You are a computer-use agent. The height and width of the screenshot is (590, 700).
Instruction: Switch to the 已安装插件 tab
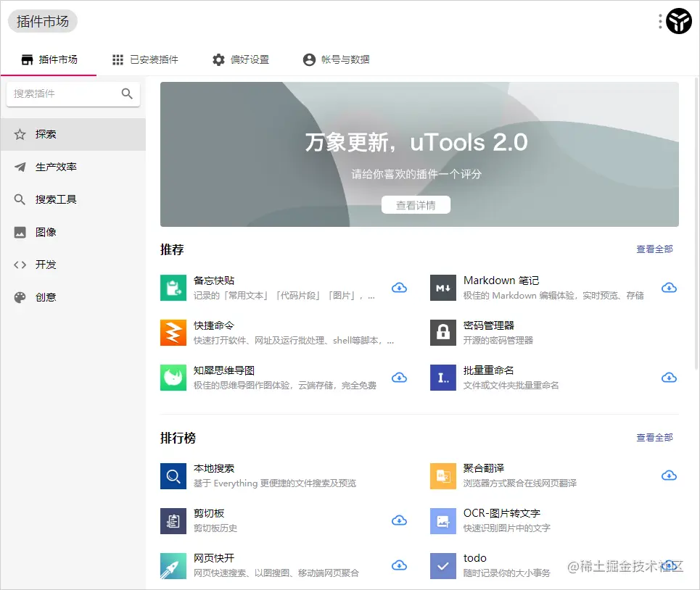[145, 59]
